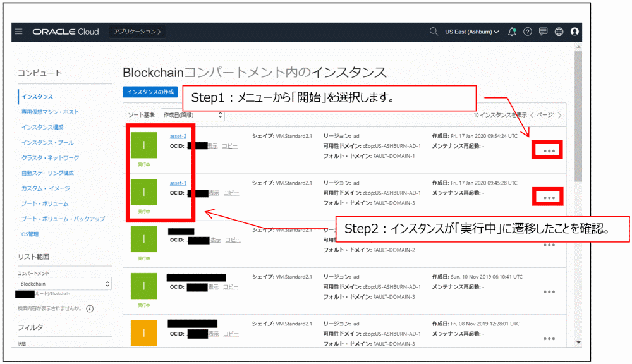This screenshot has width=632, height=364.
Task: Open actions menu for asset-1 instance
Action: pyautogui.click(x=549, y=198)
